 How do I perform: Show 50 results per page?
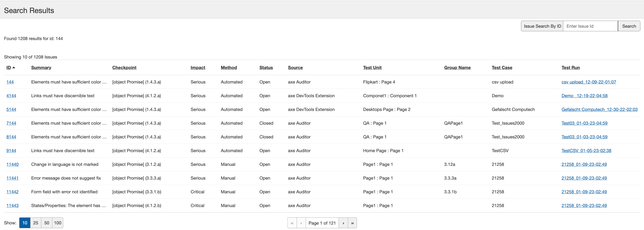click(47, 223)
